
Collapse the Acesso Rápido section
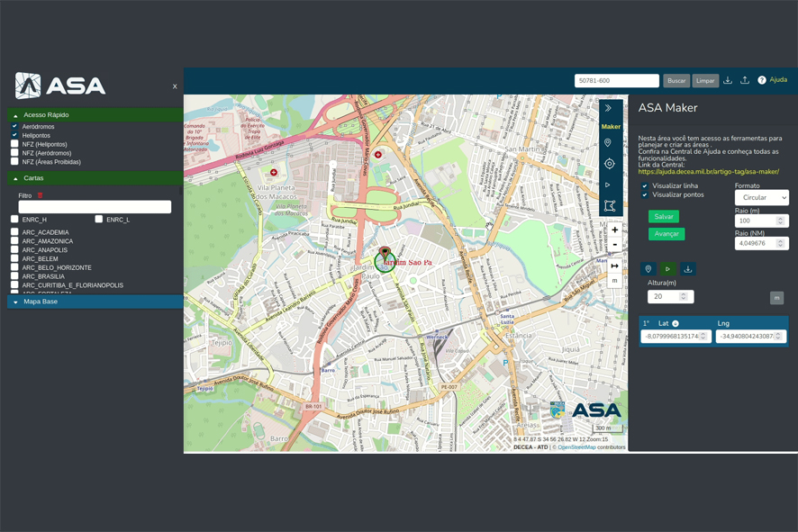pos(95,115)
